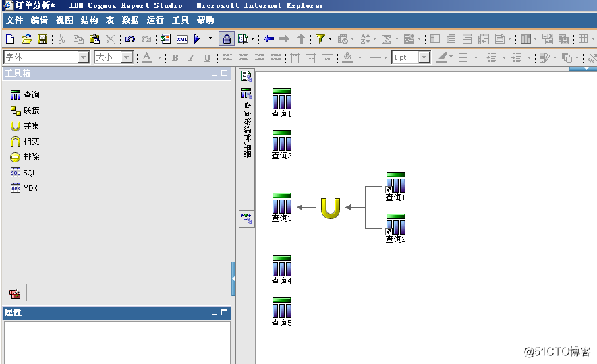Open the 工具 menu
The width and height of the screenshot is (597, 364).
pyautogui.click(x=180, y=20)
